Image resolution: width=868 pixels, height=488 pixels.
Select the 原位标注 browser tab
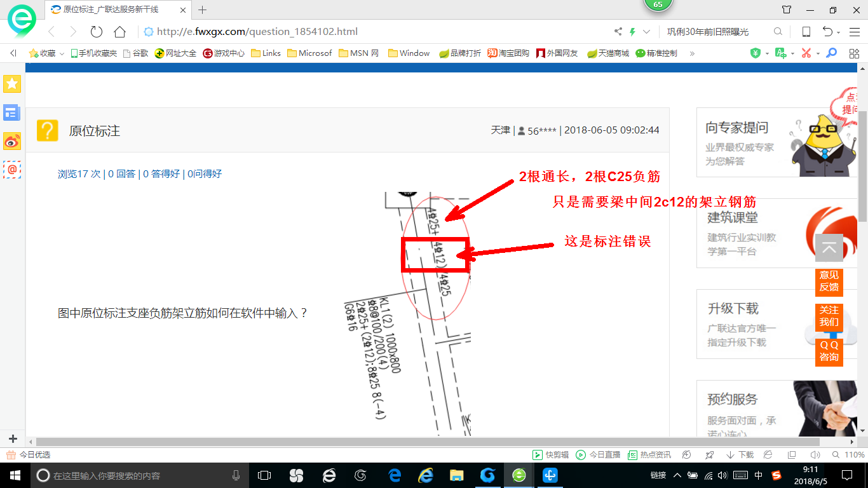click(x=119, y=10)
